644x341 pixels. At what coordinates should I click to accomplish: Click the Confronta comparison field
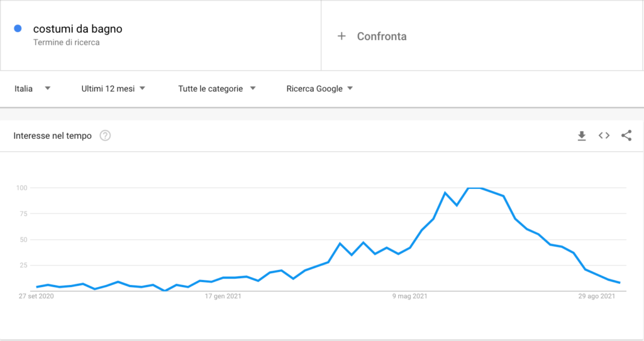(382, 36)
